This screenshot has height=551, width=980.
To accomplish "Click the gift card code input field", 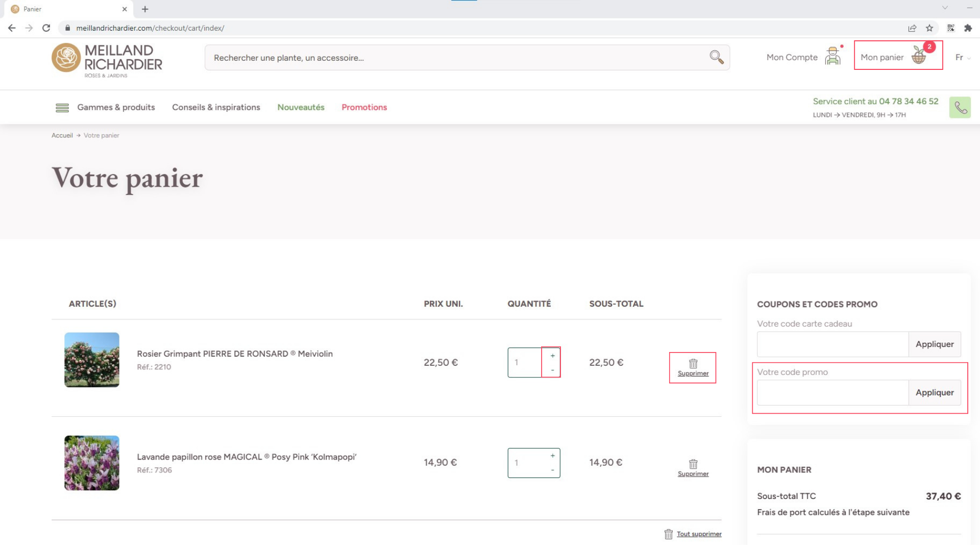I will pos(832,344).
